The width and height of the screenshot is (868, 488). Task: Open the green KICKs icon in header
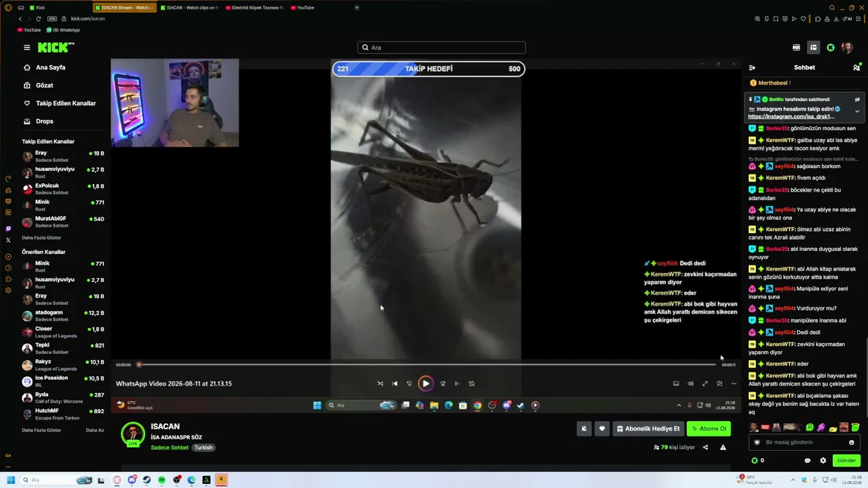point(831,47)
